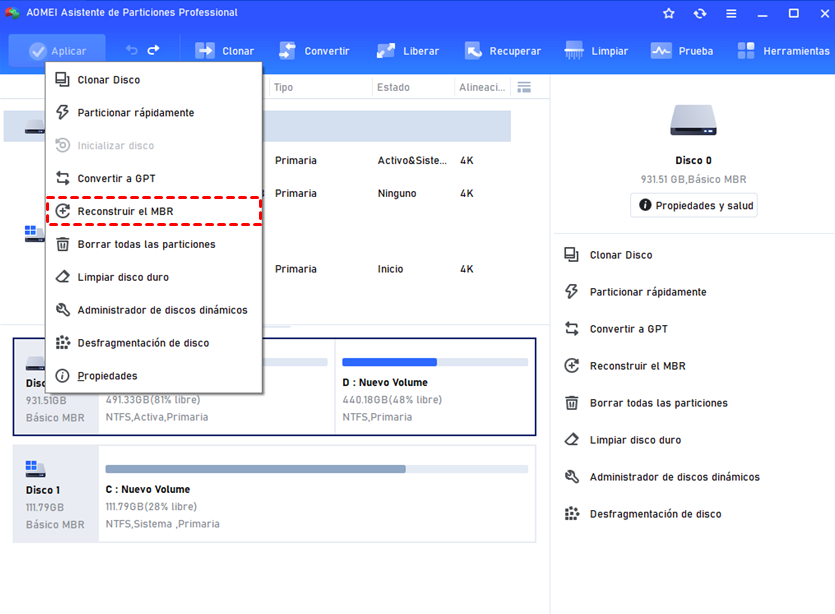This screenshot has width=835, height=614.
Task: Click the redo arrow icon
Action: (x=154, y=50)
